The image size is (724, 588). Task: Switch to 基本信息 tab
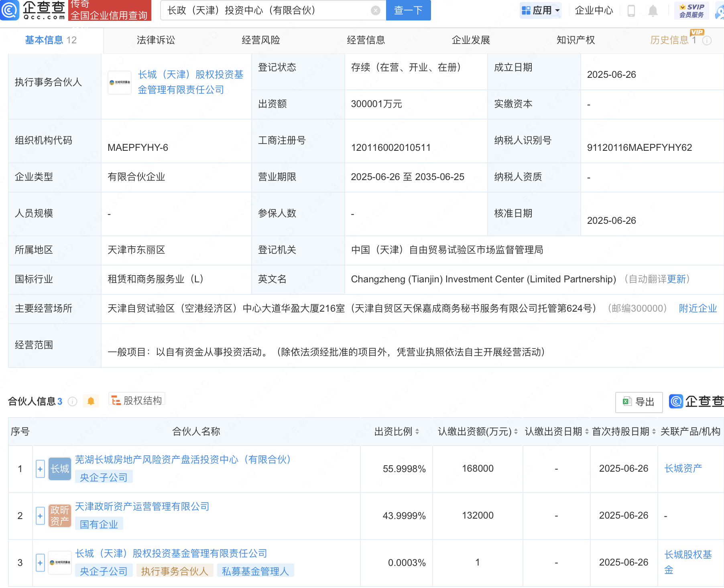point(51,40)
